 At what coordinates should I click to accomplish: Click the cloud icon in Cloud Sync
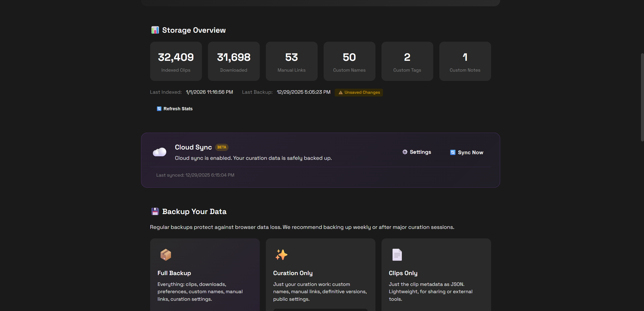(160, 152)
